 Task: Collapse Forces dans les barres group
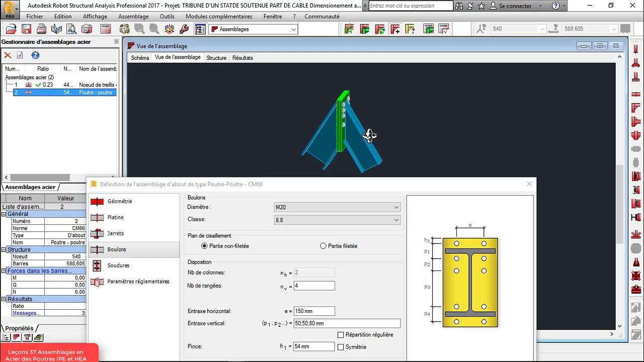click(x=4, y=271)
